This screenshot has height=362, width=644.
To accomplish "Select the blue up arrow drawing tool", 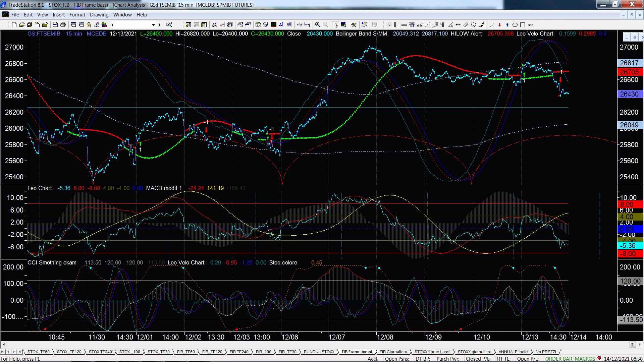I will [x=507, y=25].
